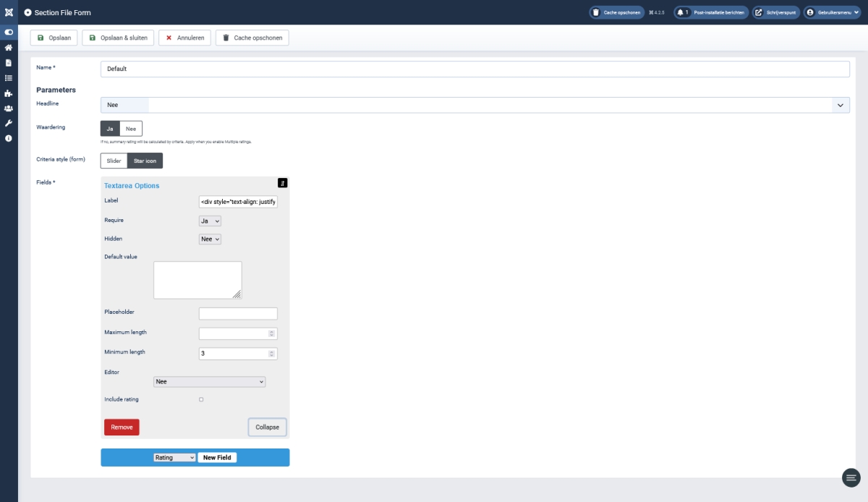Open Post-installatie berichten notifications
Image resolution: width=868 pixels, height=502 pixels.
(x=711, y=12)
